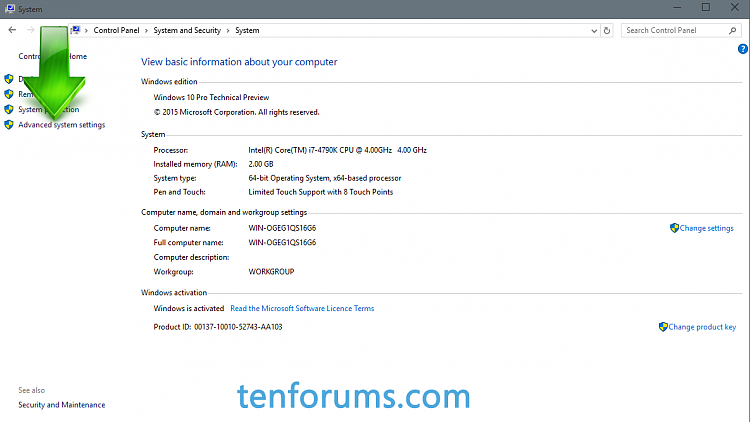Go back with the back arrow
Screen dimensions: 750x422
tap(12, 30)
